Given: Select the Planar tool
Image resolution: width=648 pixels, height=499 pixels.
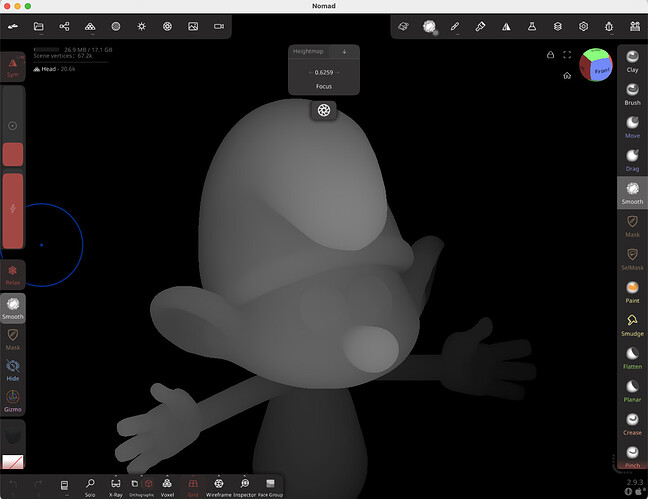Looking at the screenshot, I should point(632,392).
